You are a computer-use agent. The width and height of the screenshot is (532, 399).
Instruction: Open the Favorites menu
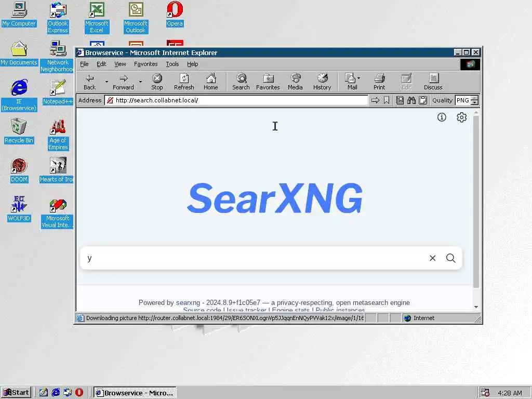click(x=146, y=64)
